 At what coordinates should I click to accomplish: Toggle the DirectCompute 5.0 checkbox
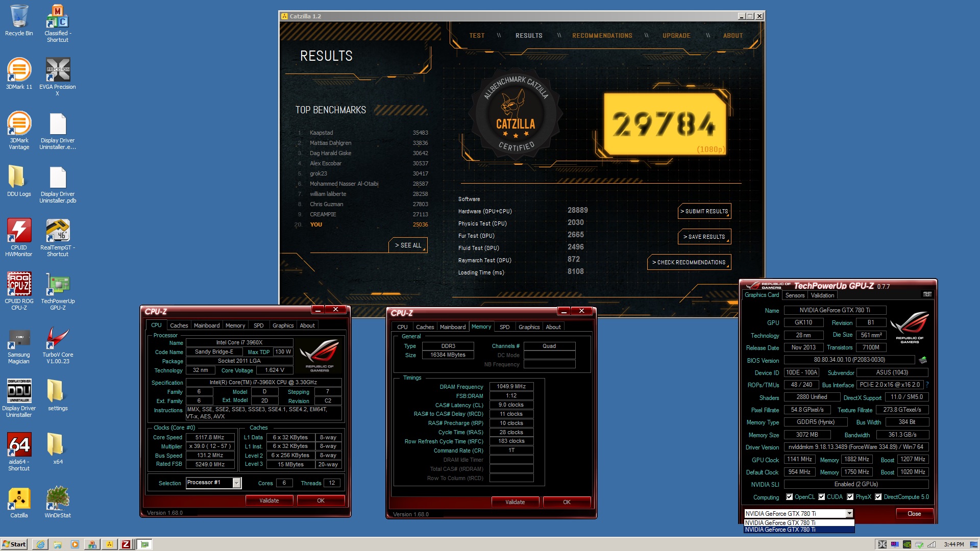pyautogui.click(x=878, y=497)
